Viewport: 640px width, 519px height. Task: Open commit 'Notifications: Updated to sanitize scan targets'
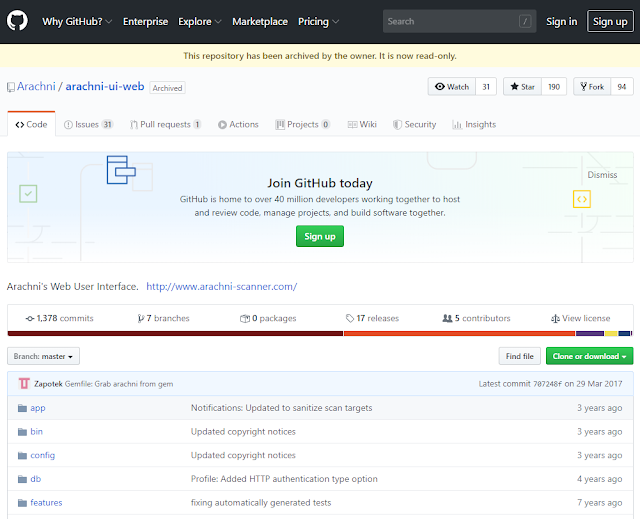pos(281,408)
